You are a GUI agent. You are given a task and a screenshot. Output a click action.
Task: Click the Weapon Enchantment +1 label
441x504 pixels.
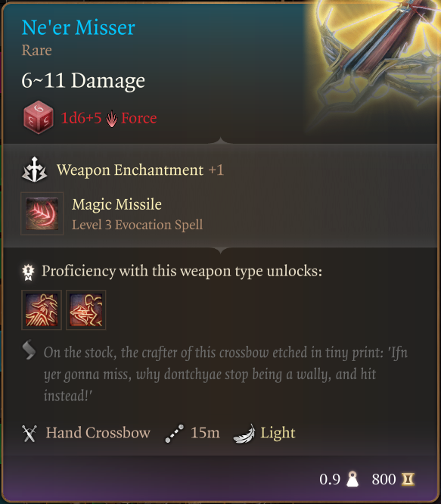pos(140,170)
